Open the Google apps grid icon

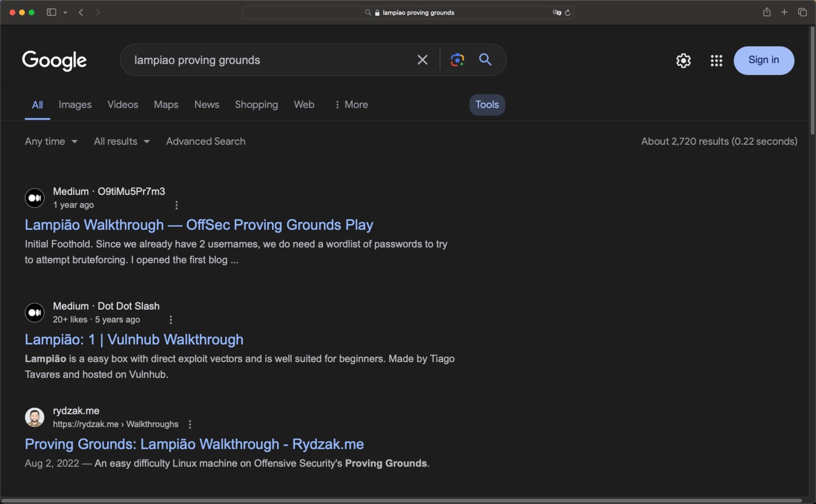(716, 61)
